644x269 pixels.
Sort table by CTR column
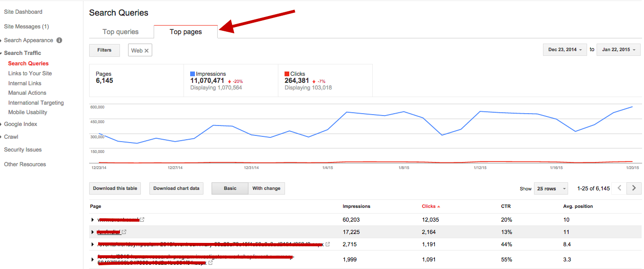(x=506, y=206)
